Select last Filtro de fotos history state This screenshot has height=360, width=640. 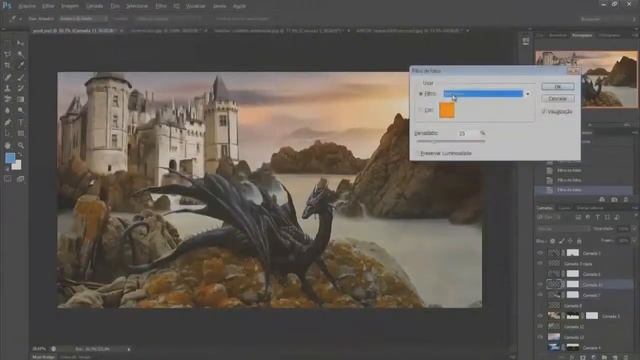click(584, 190)
